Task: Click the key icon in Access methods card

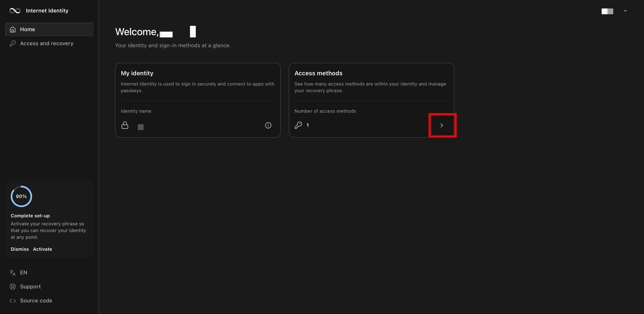Action: [x=298, y=125]
